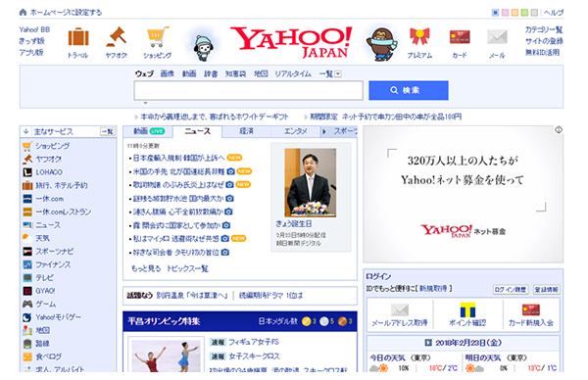Open the トピックス一覧 link
Image resolution: width=588 pixels, height=380 pixels.
coord(187,268)
